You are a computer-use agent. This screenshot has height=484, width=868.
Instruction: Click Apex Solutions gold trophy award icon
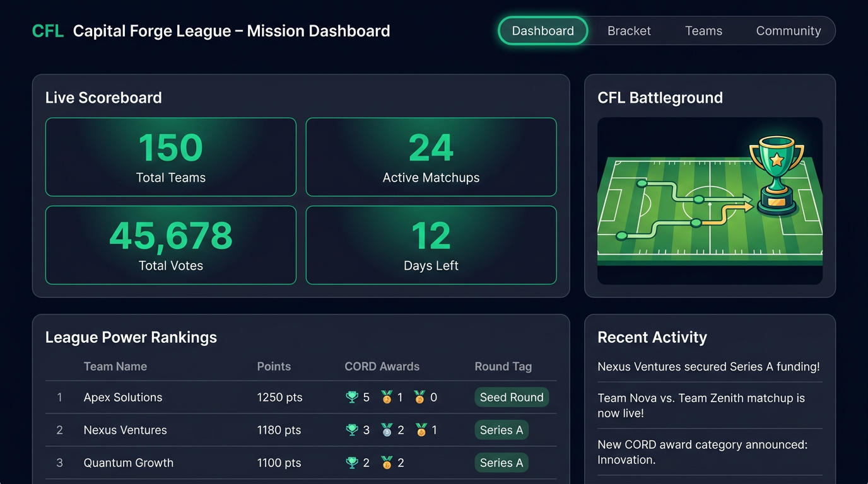pos(352,397)
